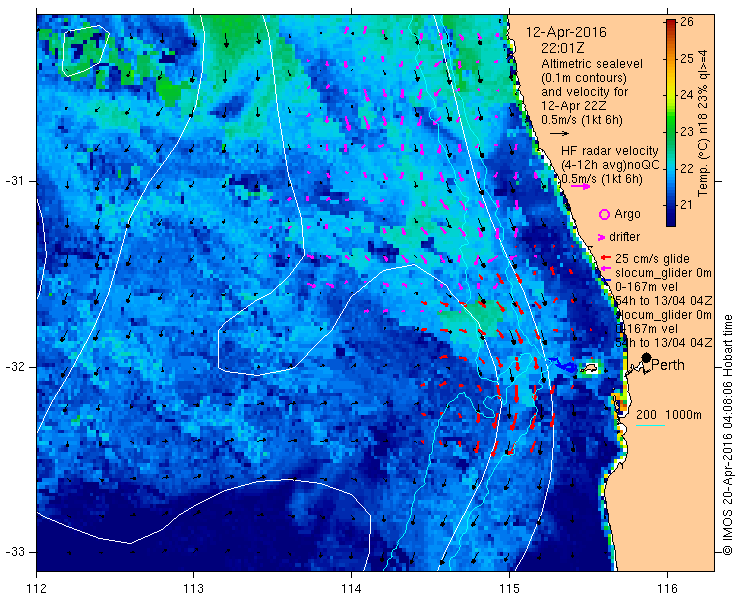This screenshot has width=740, height=600.
Task: Click the first '54h to 13/04 04Z' label
Action: coord(664,301)
